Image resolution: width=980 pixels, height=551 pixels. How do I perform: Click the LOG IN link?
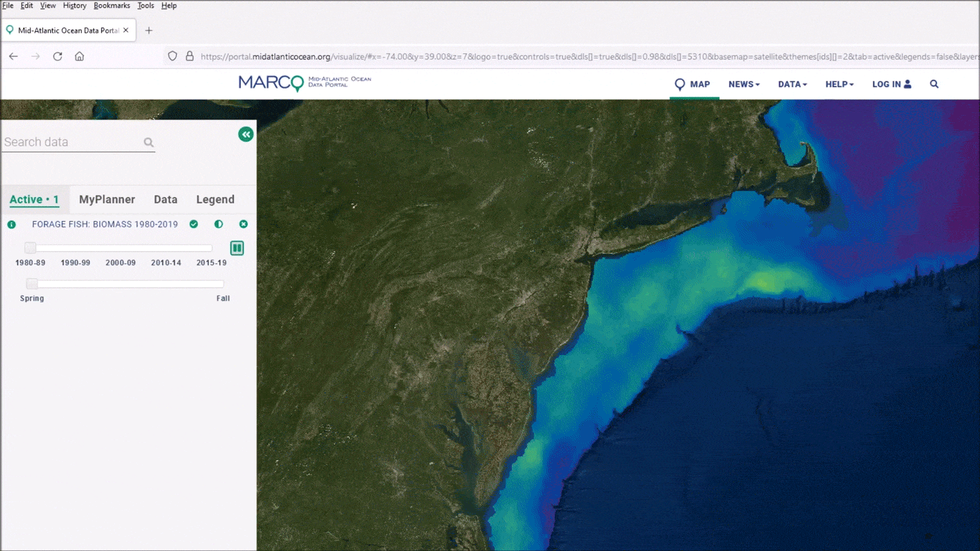coord(892,84)
